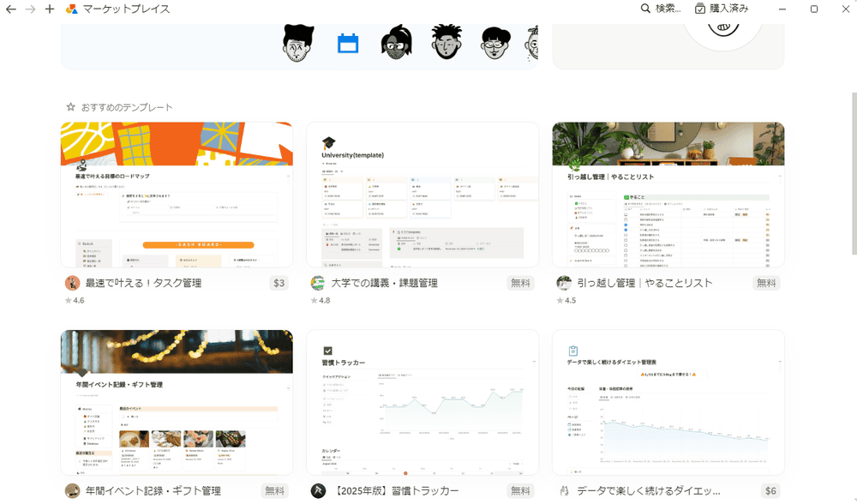Open the 大学での講義・課題管理 template link
This screenshot has width=857, height=504.
point(384,283)
